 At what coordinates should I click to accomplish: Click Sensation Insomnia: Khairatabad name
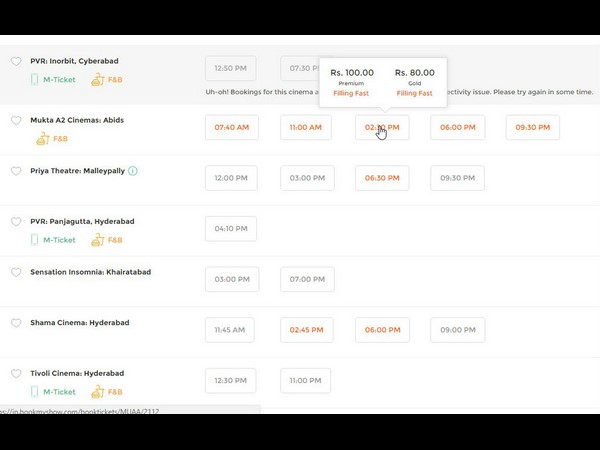coord(91,272)
